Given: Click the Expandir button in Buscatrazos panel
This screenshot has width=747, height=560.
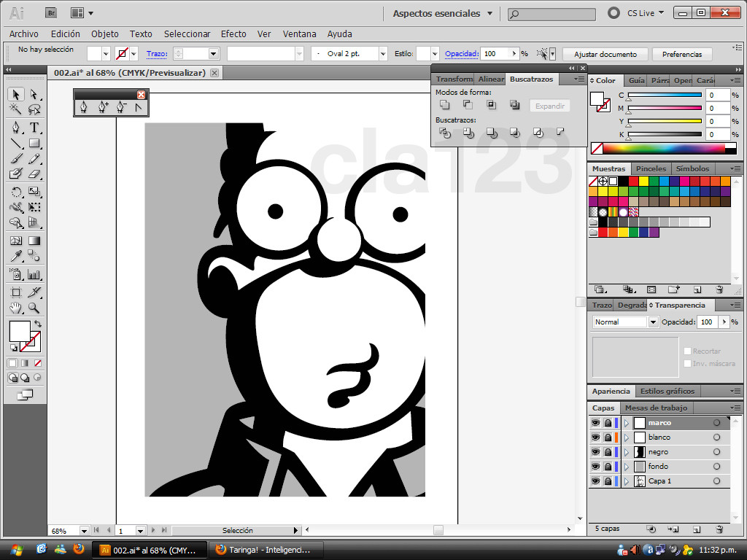Looking at the screenshot, I should (x=550, y=106).
